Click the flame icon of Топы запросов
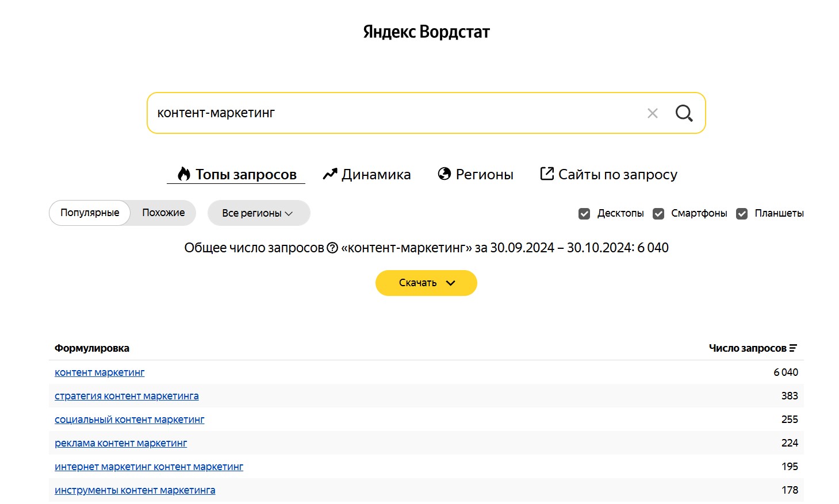 point(183,174)
